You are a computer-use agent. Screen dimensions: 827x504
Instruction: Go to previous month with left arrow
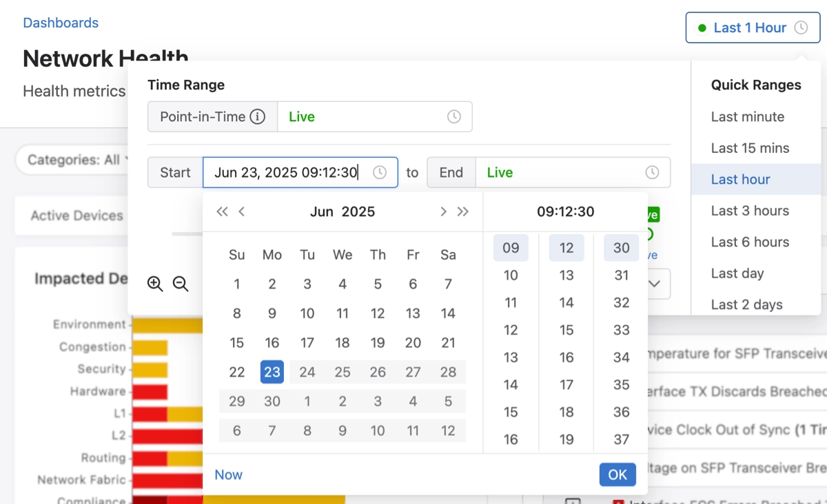coord(242,211)
